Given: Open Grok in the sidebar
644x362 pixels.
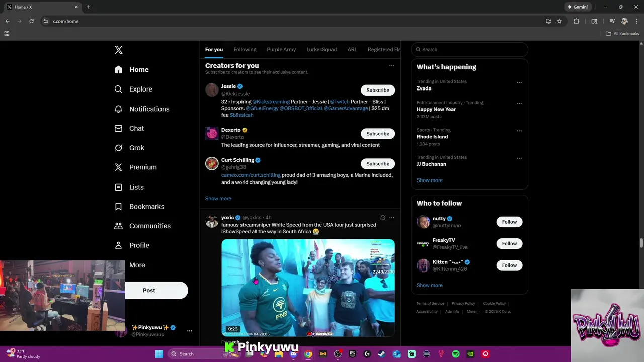Looking at the screenshot, I should point(129,148).
